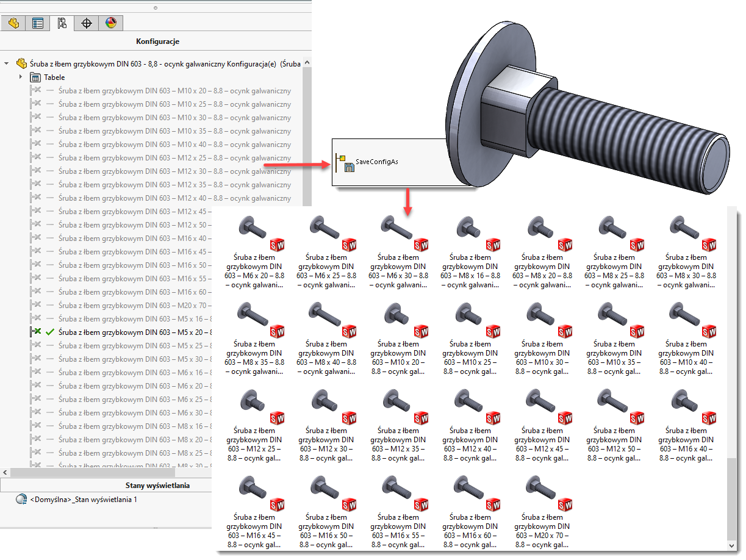Select the ConfigurationManager tab

[x=62, y=23]
